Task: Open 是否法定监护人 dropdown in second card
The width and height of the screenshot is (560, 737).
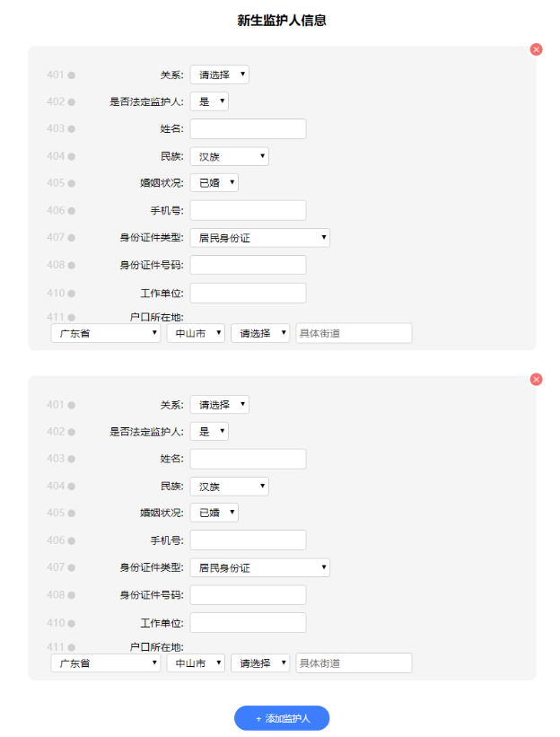Action: pyautogui.click(x=209, y=431)
